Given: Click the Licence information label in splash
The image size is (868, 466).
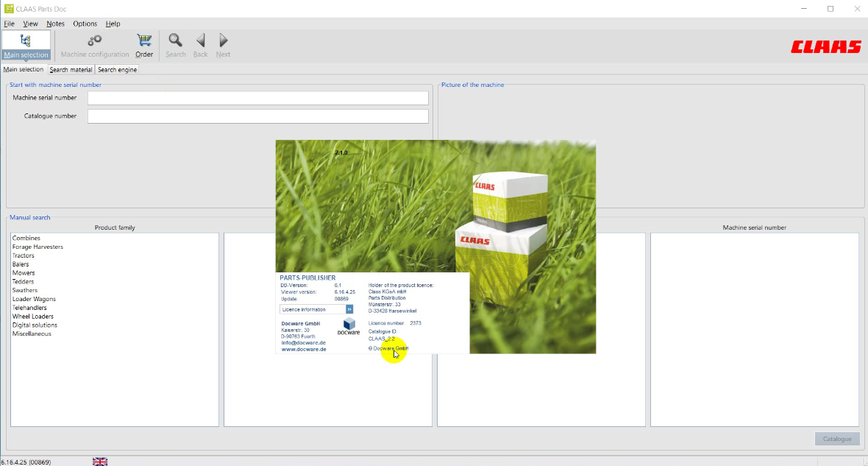Looking at the screenshot, I should pos(304,310).
